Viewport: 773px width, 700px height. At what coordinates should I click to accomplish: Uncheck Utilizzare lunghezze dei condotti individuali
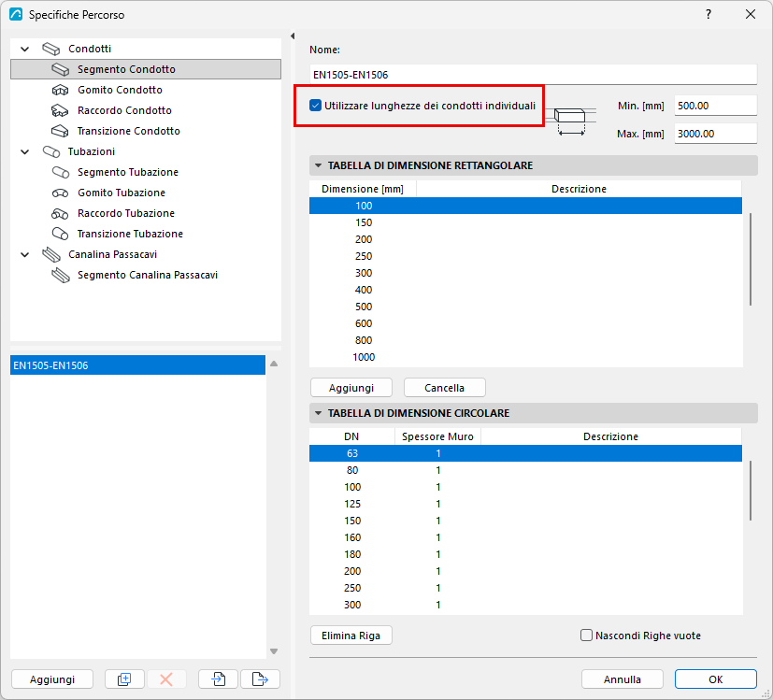pyautogui.click(x=316, y=106)
